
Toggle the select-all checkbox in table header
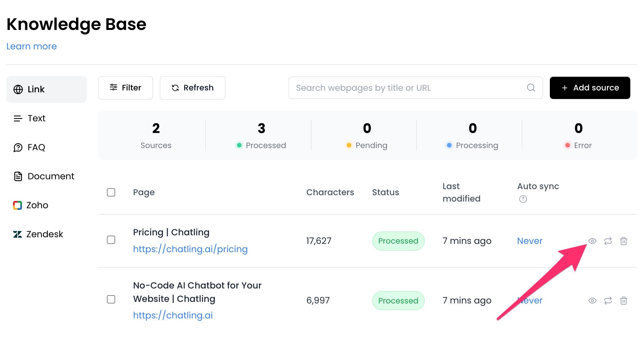pos(111,192)
